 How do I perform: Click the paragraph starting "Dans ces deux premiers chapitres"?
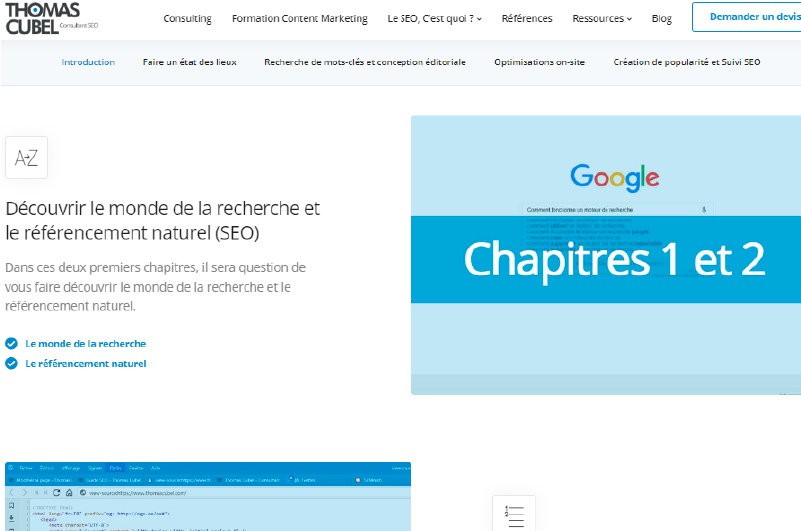[155, 287]
